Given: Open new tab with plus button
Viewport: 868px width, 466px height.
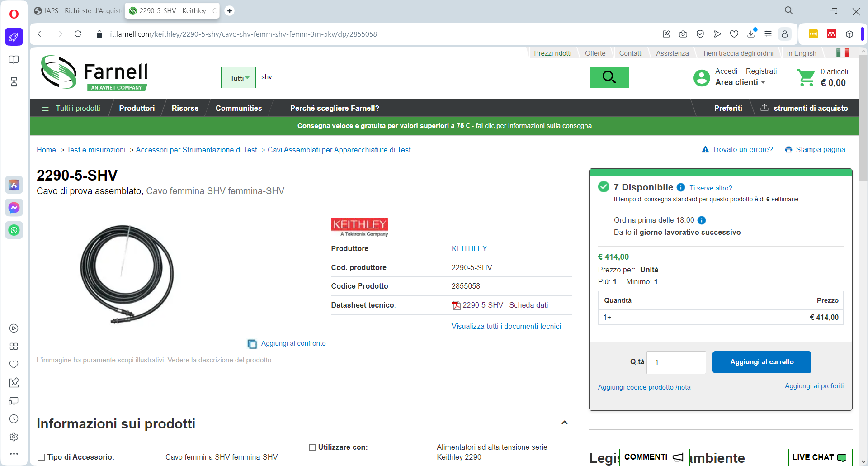Looking at the screenshot, I should [x=230, y=10].
